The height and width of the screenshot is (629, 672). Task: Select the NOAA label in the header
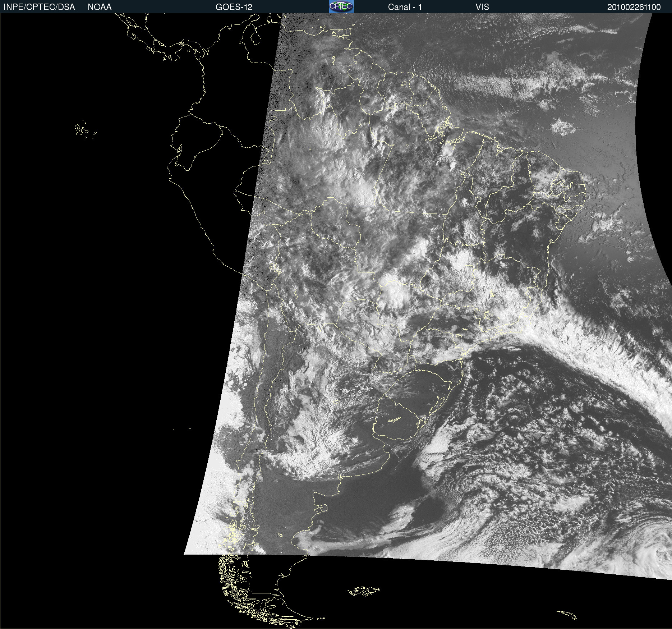coord(100,7)
